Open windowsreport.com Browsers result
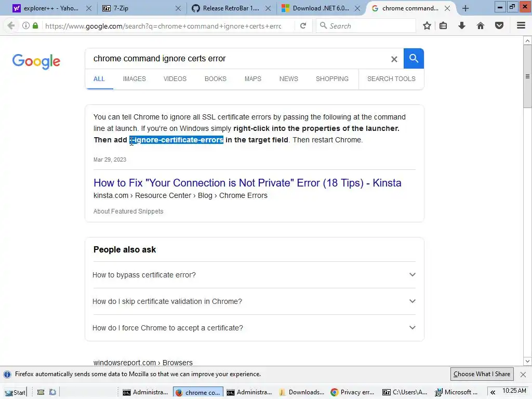 (x=143, y=362)
